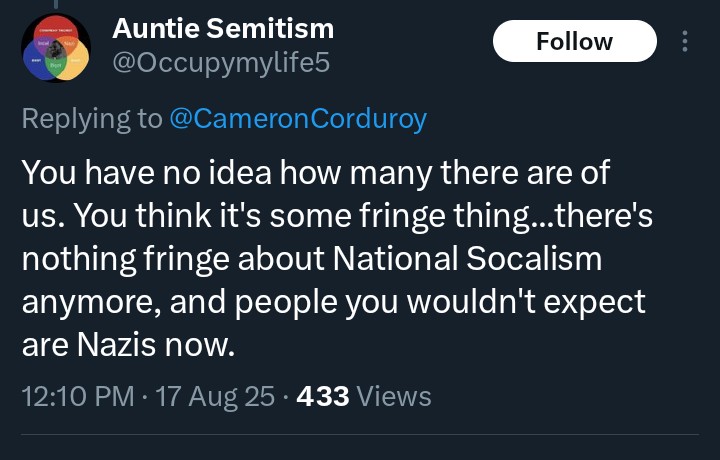Open the author's display name profile link
720x460 pixels.
coord(223,28)
